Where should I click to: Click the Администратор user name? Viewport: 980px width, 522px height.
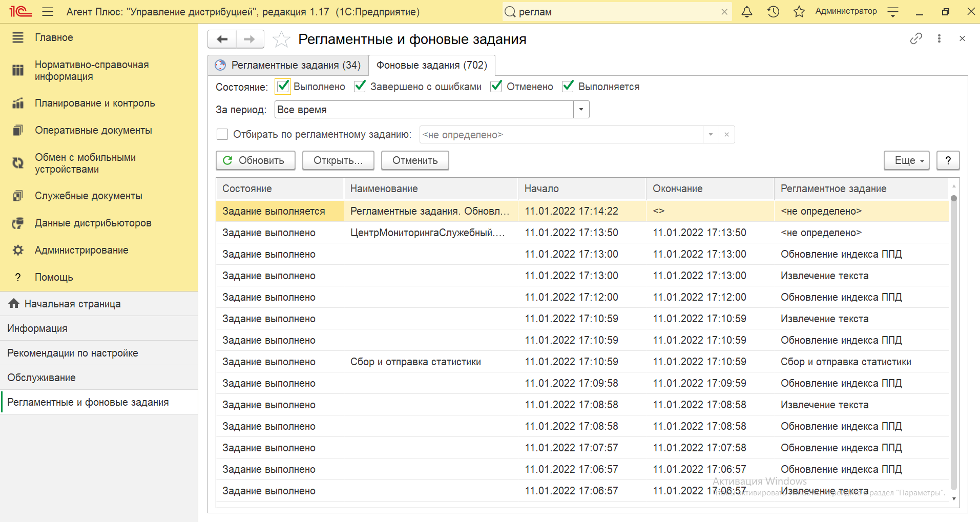846,11
